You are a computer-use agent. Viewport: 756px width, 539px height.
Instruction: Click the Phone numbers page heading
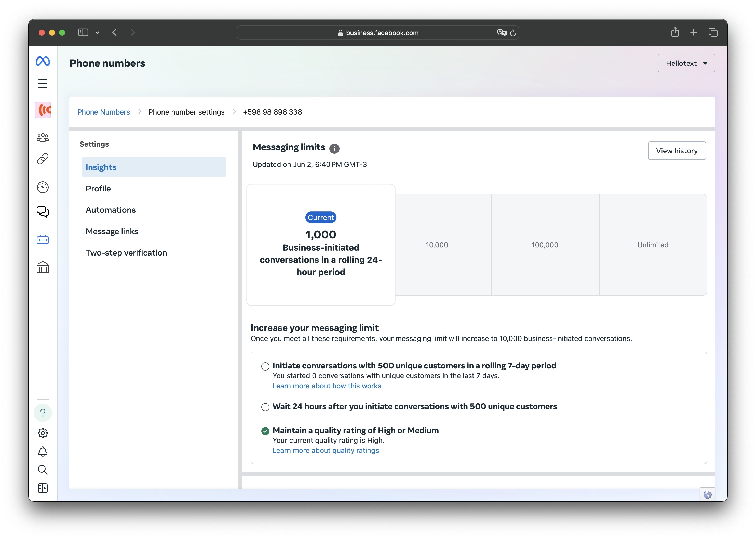click(x=107, y=63)
